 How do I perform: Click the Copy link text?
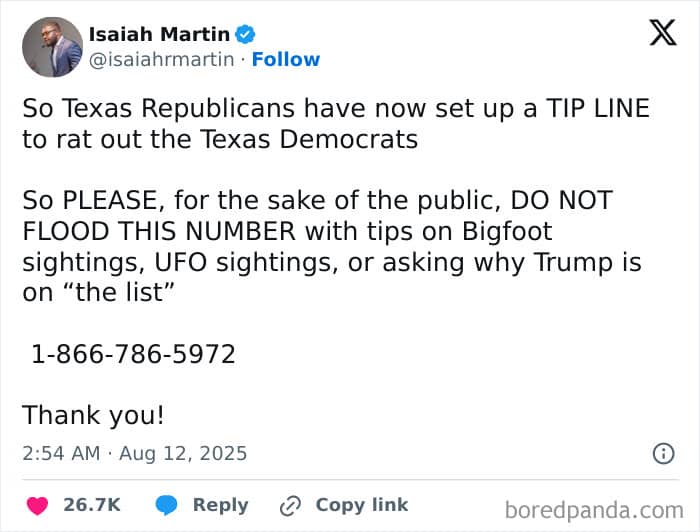click(362, 505)
